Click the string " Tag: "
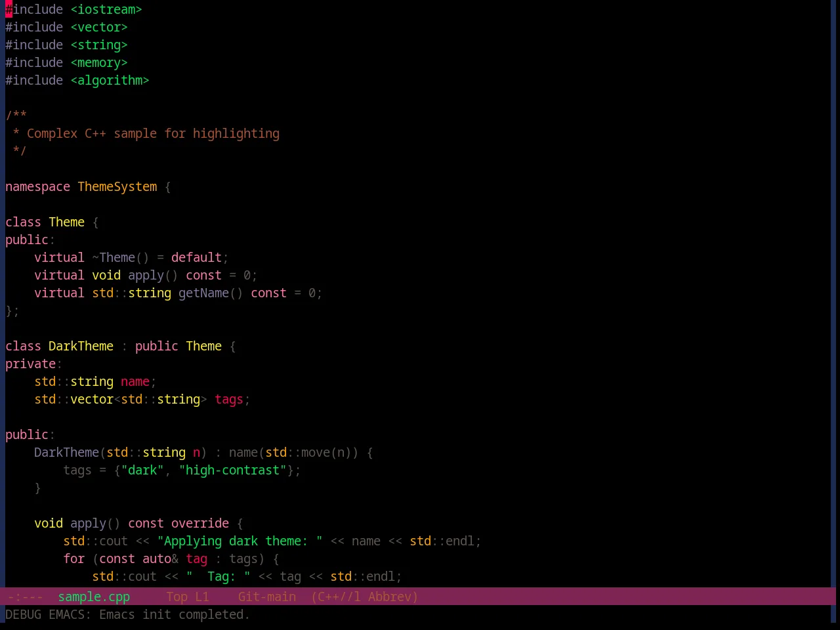 pyautogui.click(x=218, y=576)
